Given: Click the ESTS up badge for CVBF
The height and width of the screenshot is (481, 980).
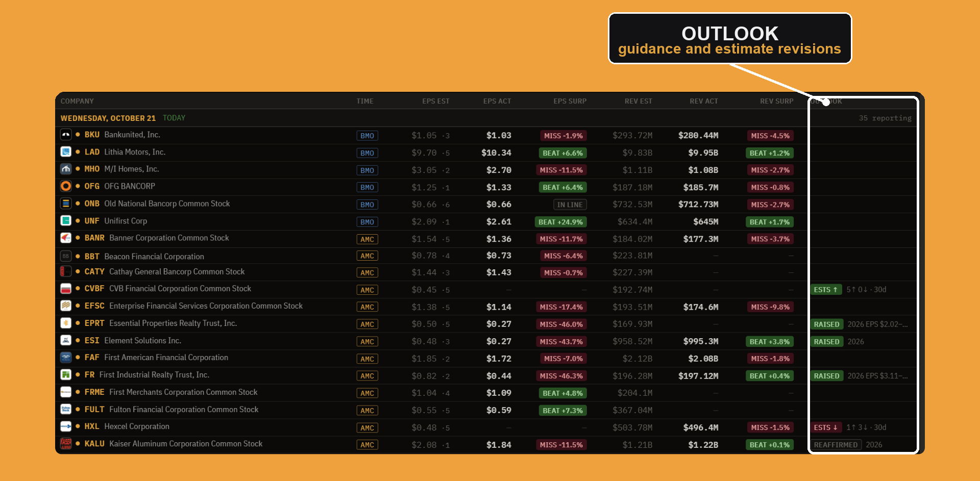Looking at the screenshot, I should 826,290.
